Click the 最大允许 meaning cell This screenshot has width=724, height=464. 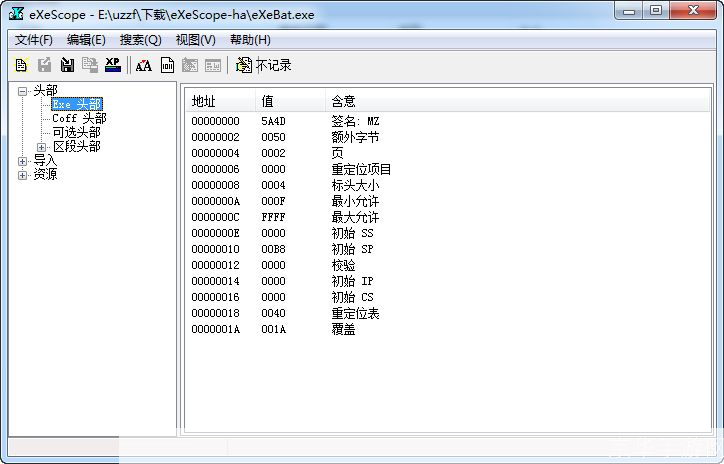(355, 217)
